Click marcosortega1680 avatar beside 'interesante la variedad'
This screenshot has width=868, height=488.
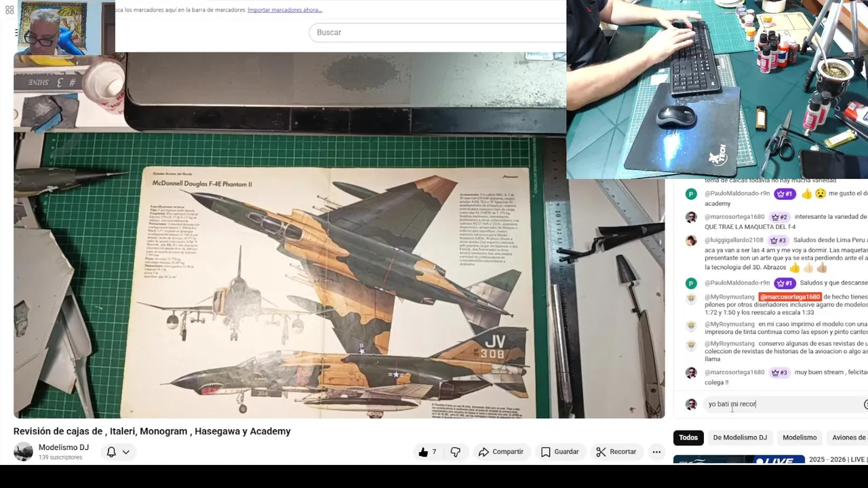691,218
